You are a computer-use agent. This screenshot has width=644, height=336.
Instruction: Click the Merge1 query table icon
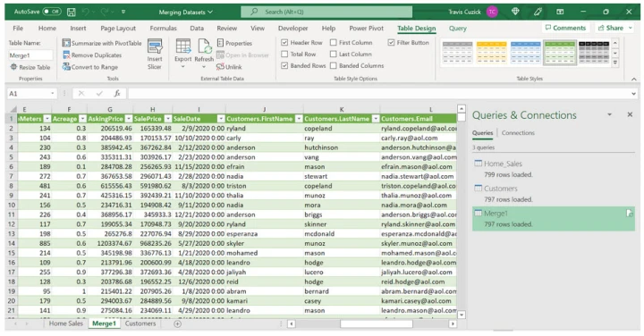(x=478, y=213)
